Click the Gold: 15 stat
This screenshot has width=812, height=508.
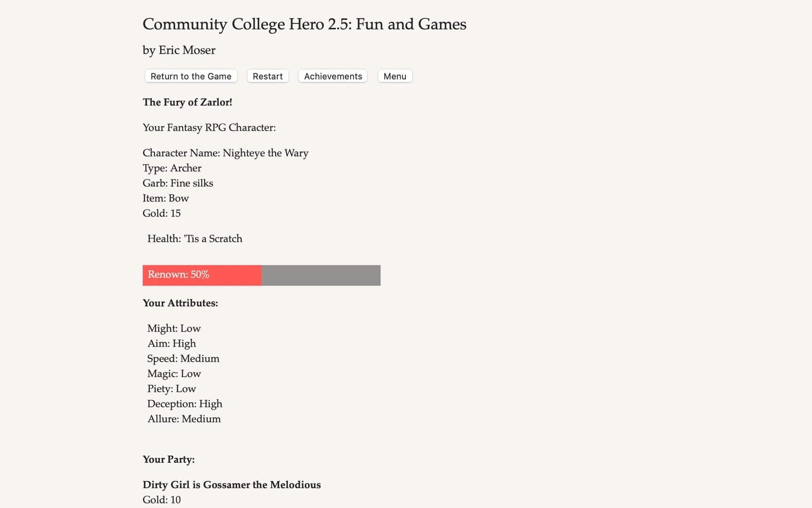[x=161, y=213]
